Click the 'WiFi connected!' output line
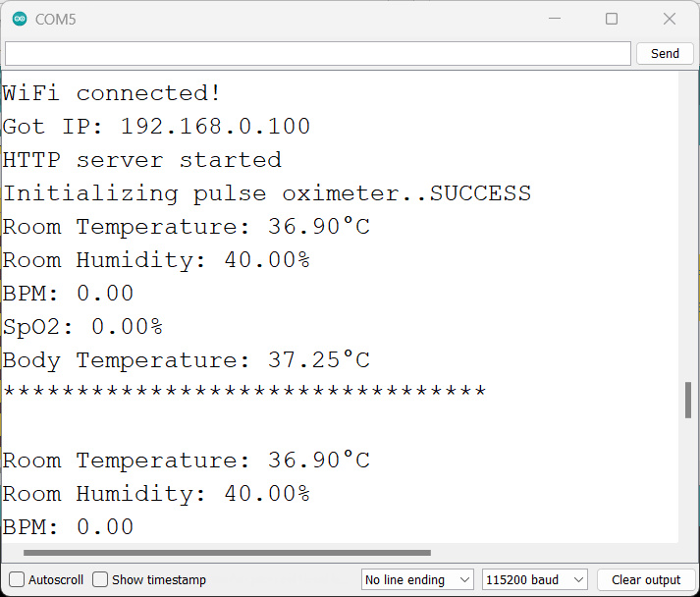This screenshot has height=597, width=700. 112,93
